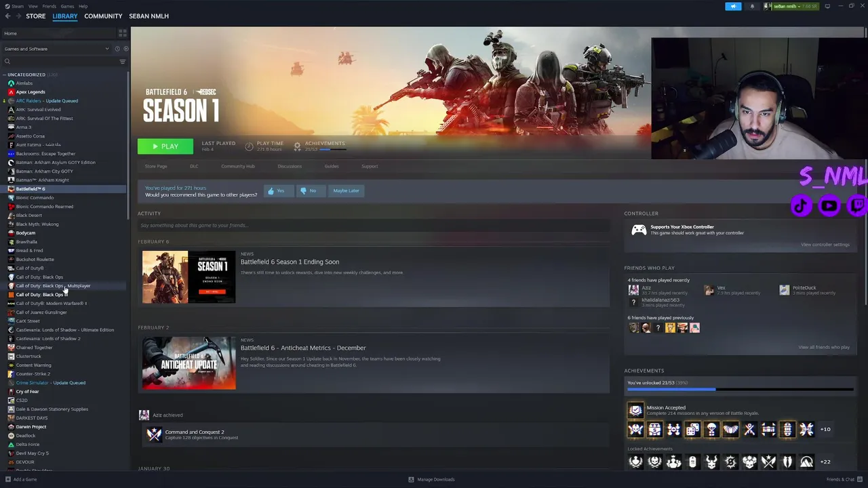The height and width of the screenshot is (488, 868).
Task: Click the achievements progress bar
Action: click(741, 390)
